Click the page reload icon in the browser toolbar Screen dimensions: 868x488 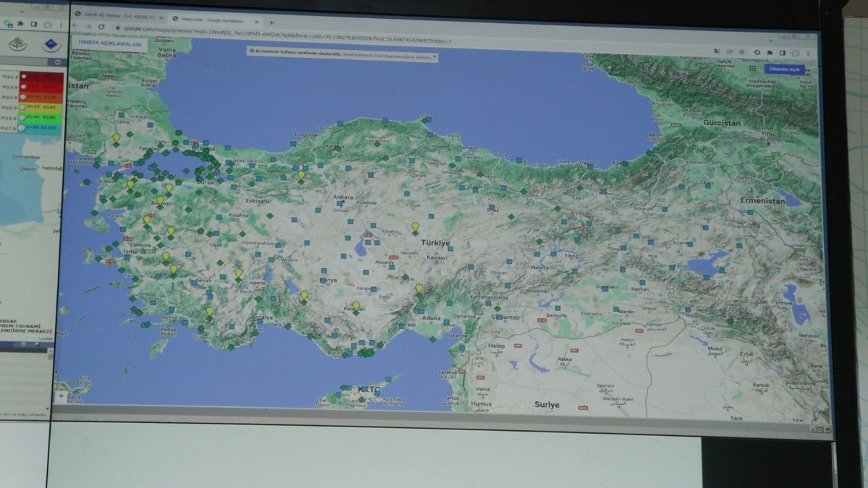coord(101,26)
